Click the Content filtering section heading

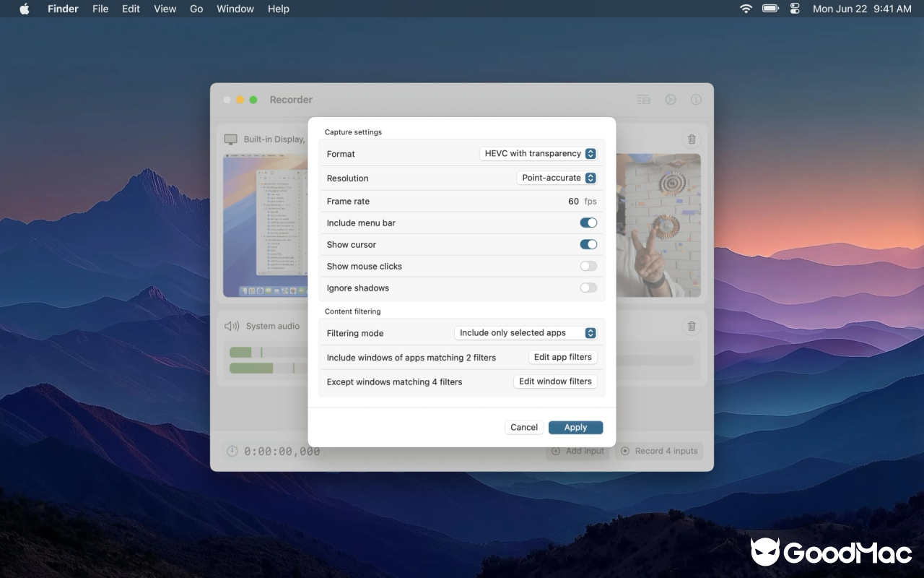pos(352,311)
